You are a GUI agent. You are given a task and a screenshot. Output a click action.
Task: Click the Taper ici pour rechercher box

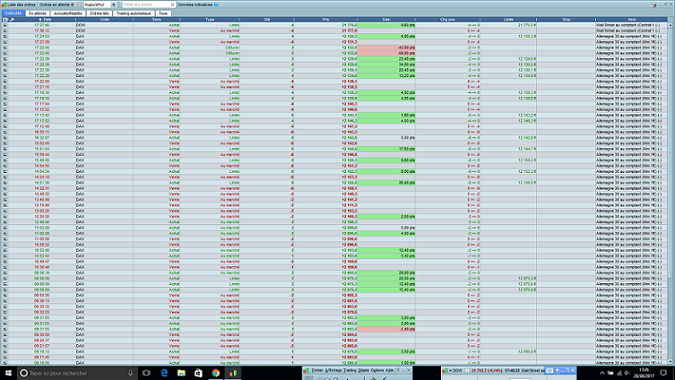tap(76, 373)
